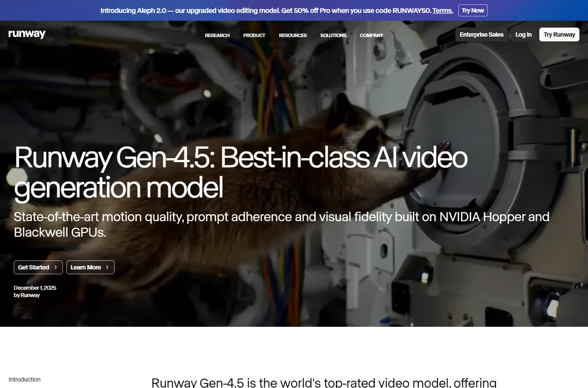Click the Introduction sidebar link

click(25, 379)
